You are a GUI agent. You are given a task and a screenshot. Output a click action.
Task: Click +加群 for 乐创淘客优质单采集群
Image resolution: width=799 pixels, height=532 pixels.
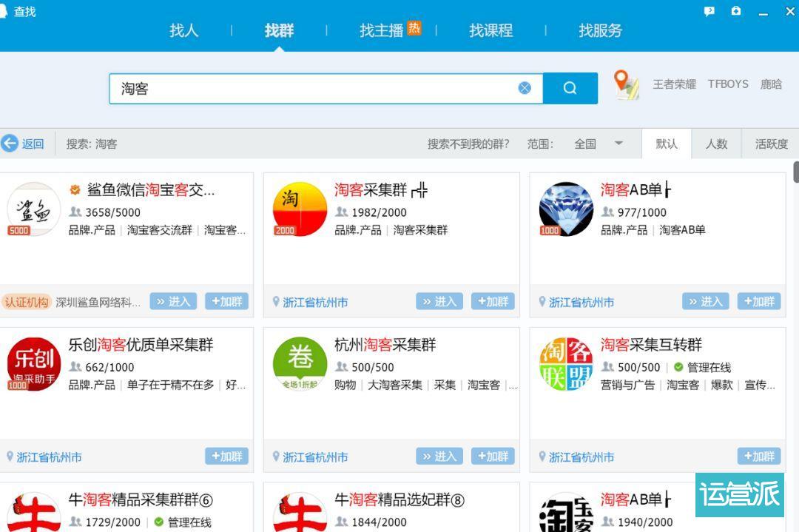click(227, 456)
